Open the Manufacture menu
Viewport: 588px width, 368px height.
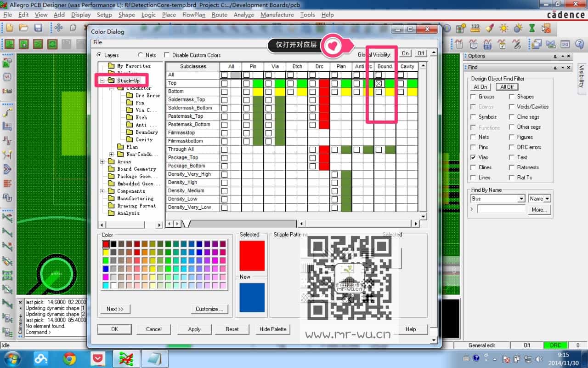(x=277, y=14)
